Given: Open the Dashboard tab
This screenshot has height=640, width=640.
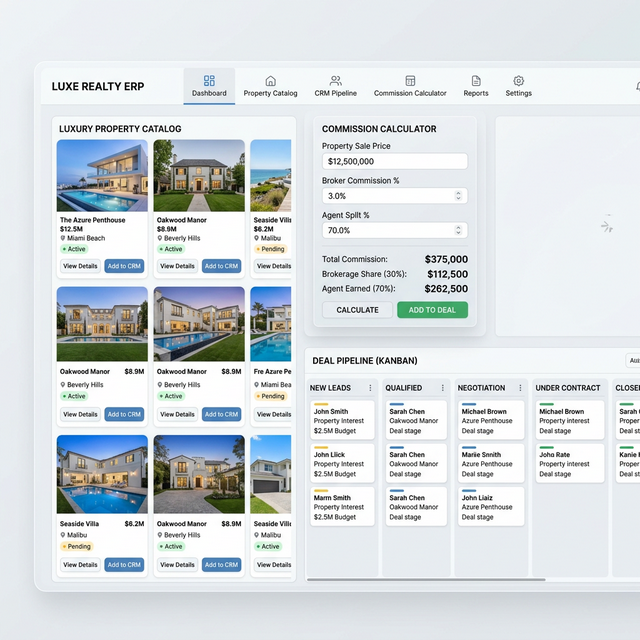Looking at the screenshot, I should [209, 86].
